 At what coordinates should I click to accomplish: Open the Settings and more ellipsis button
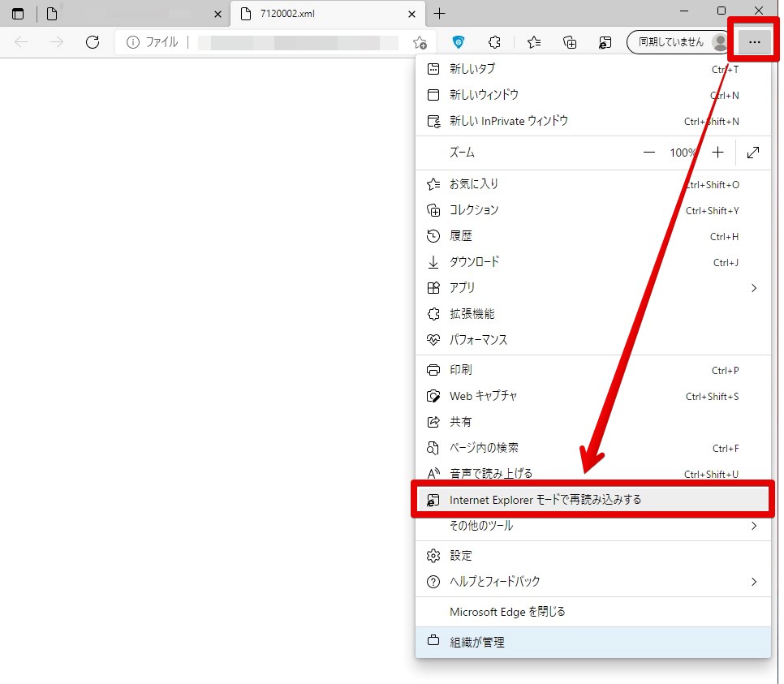point(754,42)
